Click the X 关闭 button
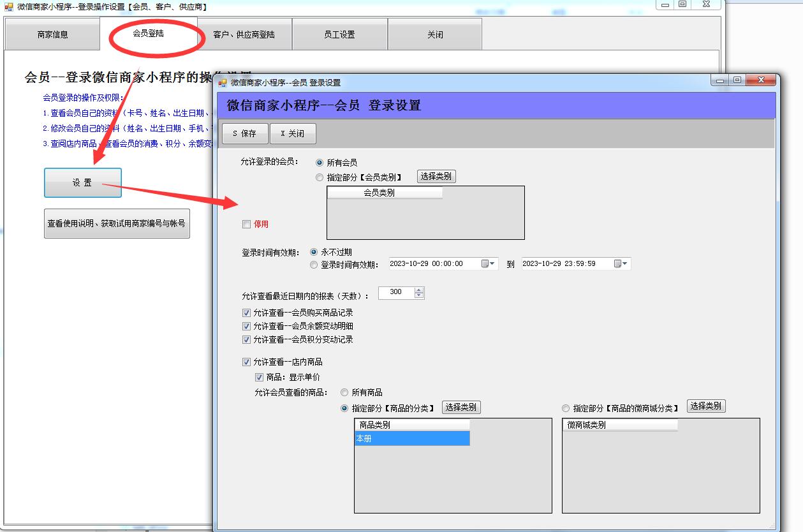803x532 pixels. pyautogui.click(x=293, y=133)
